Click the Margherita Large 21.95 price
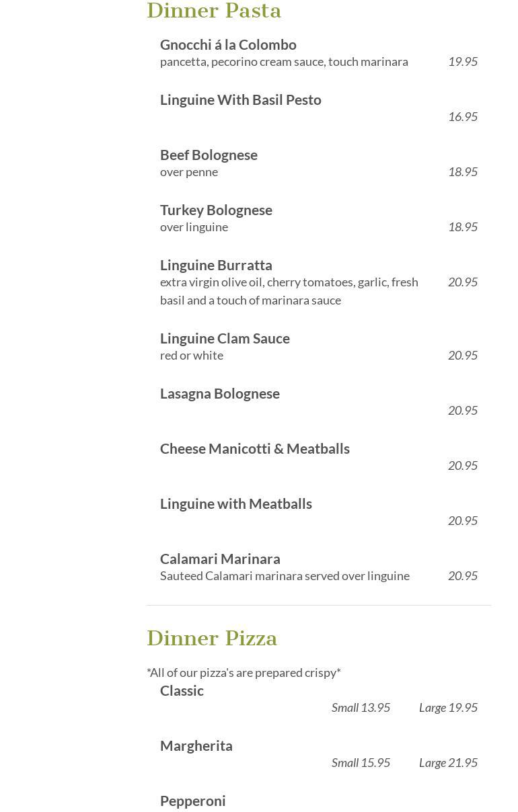The width and height of the screenshot is (518, 812). point(448,762)
